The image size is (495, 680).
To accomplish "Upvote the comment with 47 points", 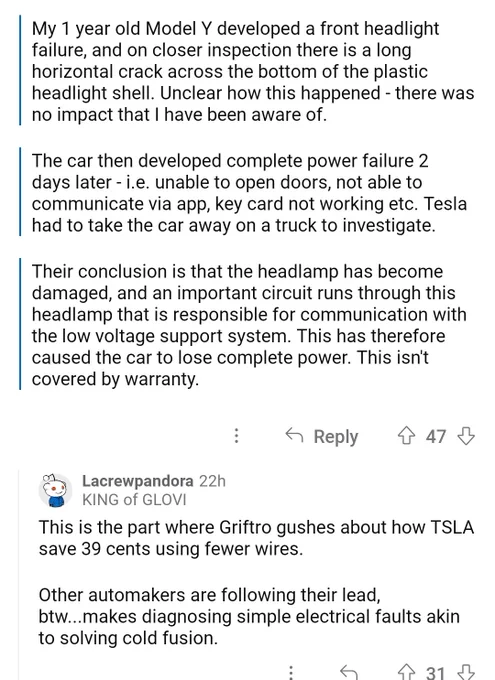I will (x=406, y=435).
